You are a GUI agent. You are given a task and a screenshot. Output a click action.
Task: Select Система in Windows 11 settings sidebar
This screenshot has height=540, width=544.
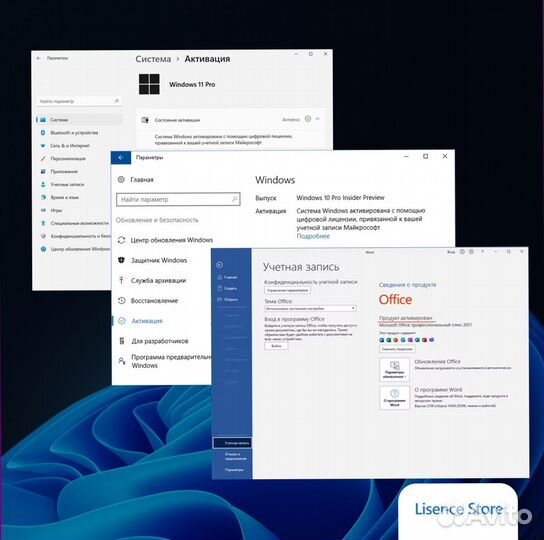[79, 120]
